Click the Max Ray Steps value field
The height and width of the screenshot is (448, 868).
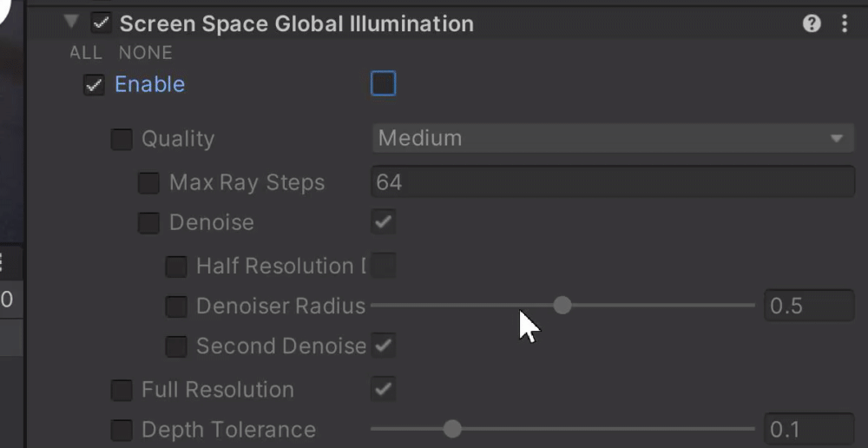613,182
